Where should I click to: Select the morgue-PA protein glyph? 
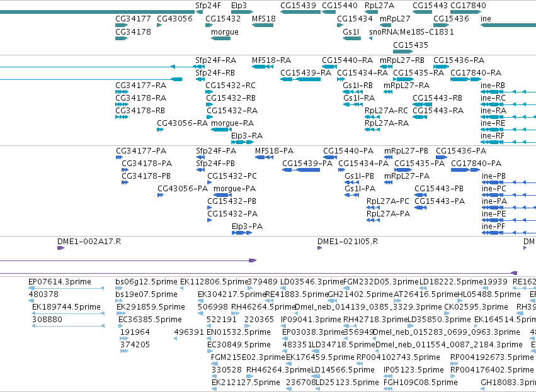click(x=222, y=195)
